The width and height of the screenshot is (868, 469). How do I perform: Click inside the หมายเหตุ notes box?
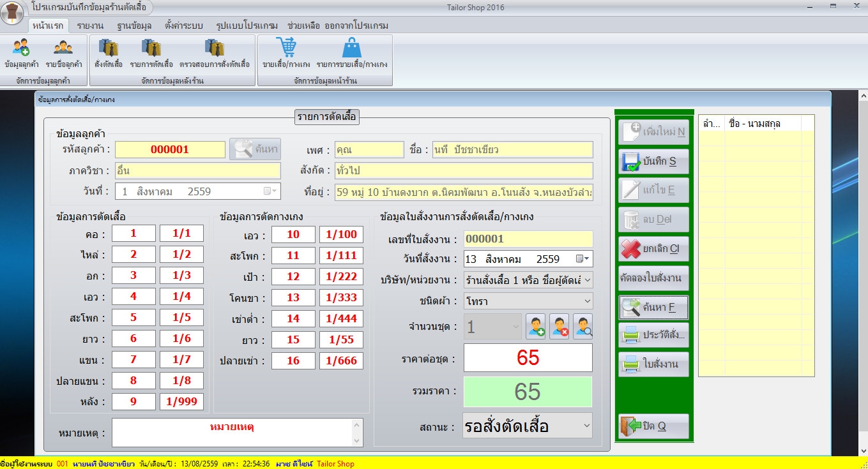point(231,433)
